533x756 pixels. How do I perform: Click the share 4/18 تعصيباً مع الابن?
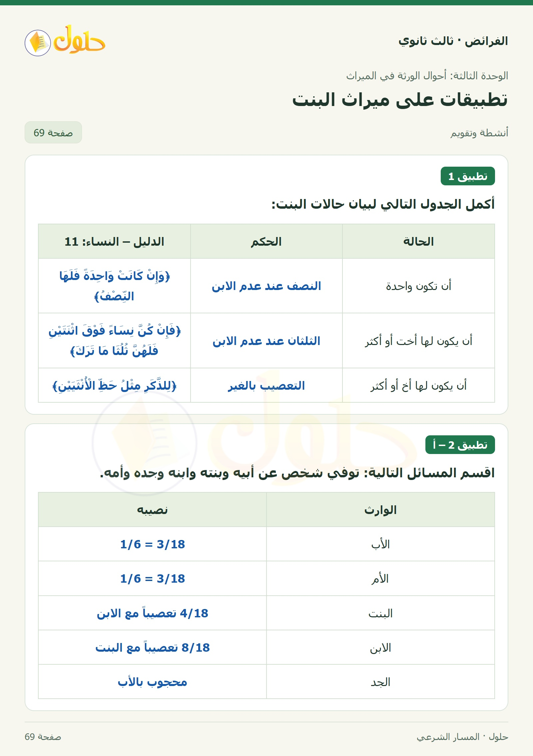[x=152, y=613]
